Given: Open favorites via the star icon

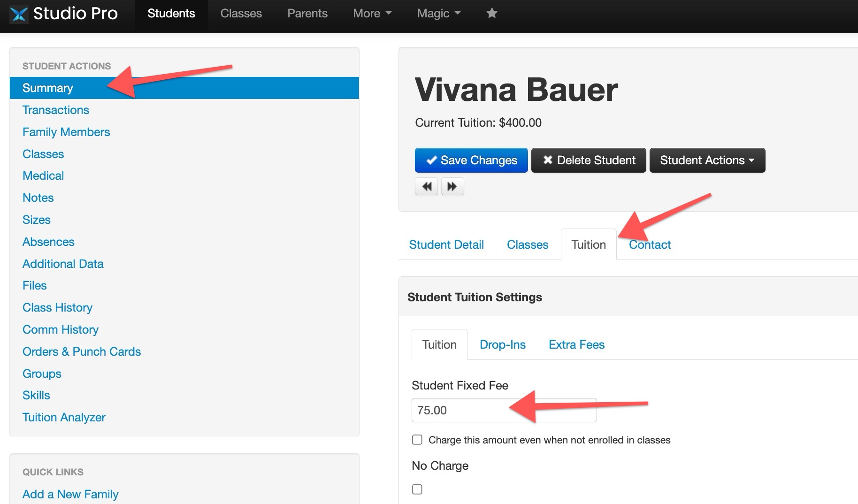Looking at the screenshot, I should 491,13.
